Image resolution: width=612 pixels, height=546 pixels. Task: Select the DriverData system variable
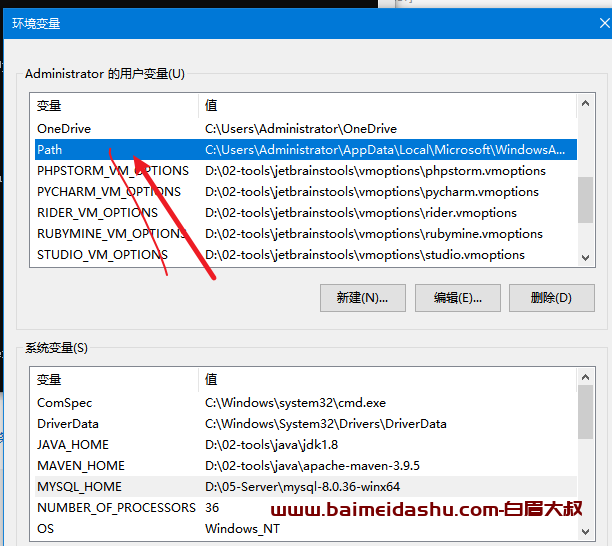coord(306,424)
